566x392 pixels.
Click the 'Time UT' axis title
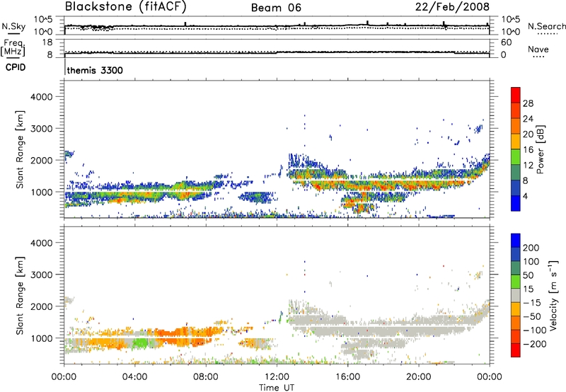click(277, 388)
